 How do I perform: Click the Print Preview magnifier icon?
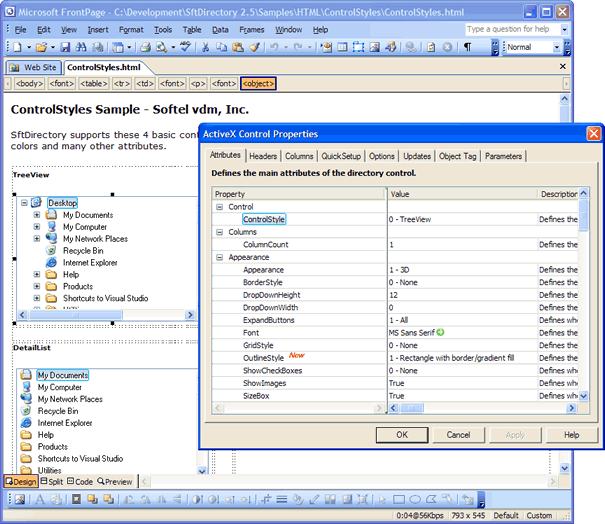pyautogui.click(x=161, y=47)
